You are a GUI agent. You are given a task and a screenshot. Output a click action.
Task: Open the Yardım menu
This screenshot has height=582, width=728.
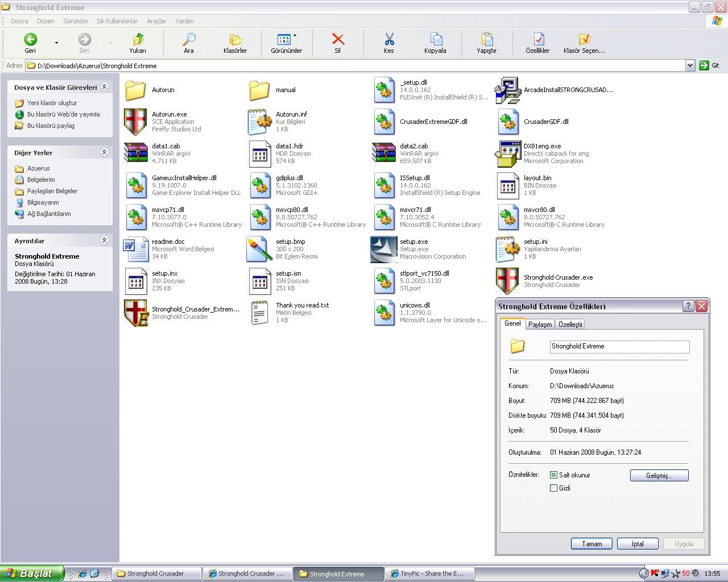184,21
